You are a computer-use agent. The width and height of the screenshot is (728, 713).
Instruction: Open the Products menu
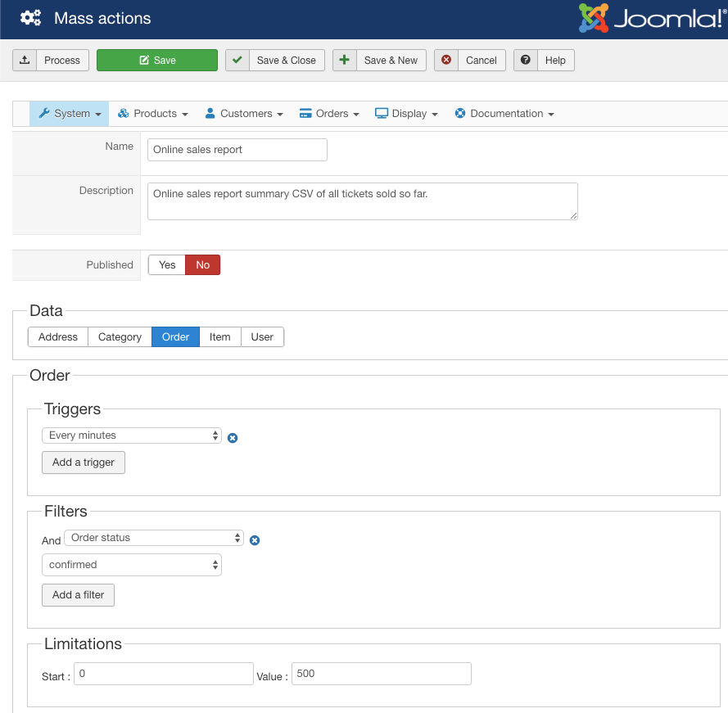(153, 114)
